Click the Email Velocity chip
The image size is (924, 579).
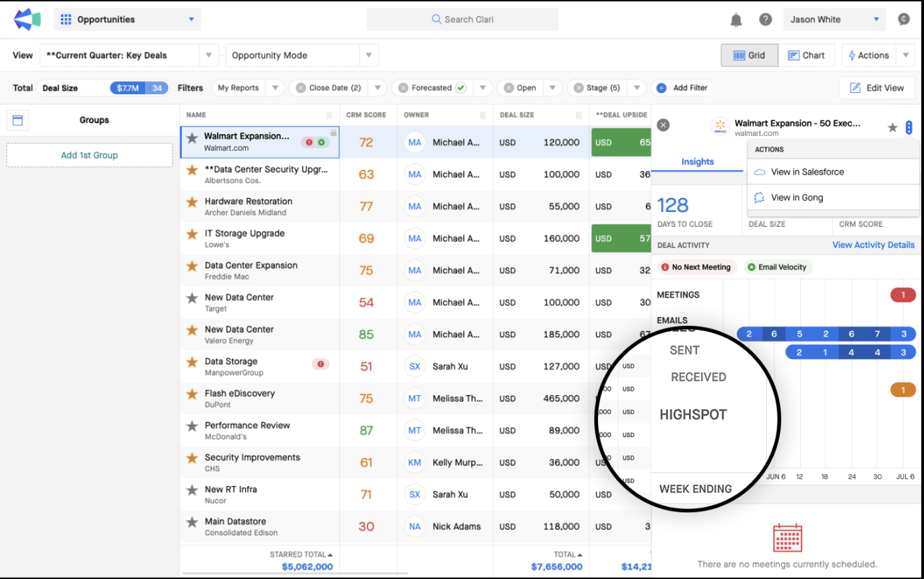(777, 267)
